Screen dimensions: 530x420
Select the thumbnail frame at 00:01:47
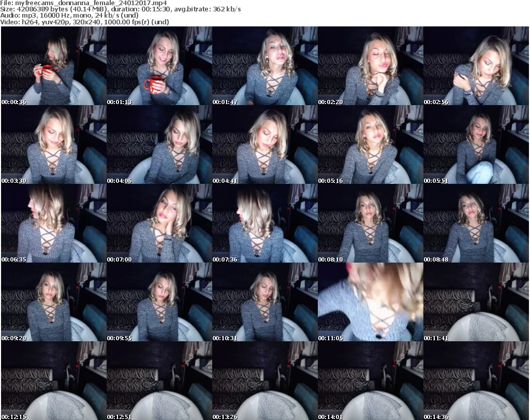pyautogui.click(x=265, y=66)
